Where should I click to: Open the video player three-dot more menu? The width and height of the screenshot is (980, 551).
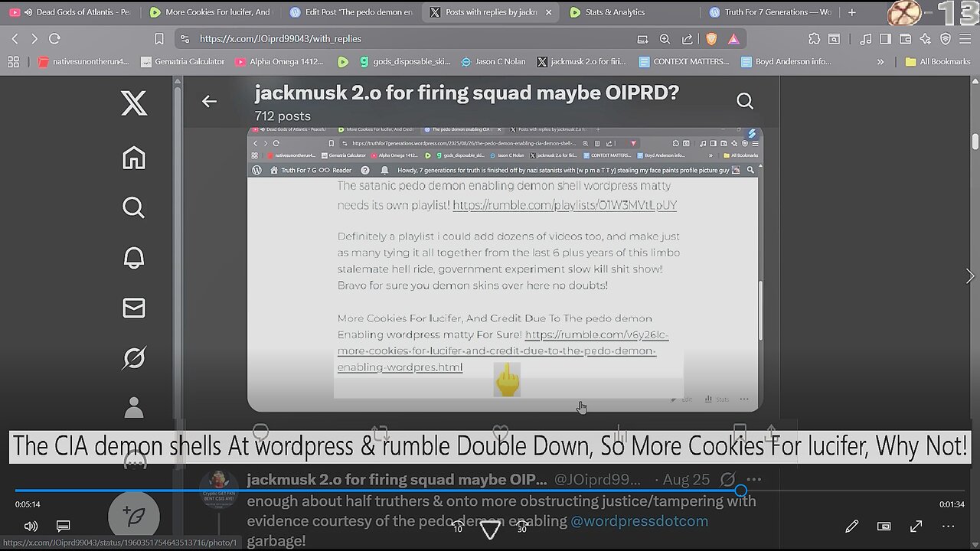pos(948,527)
